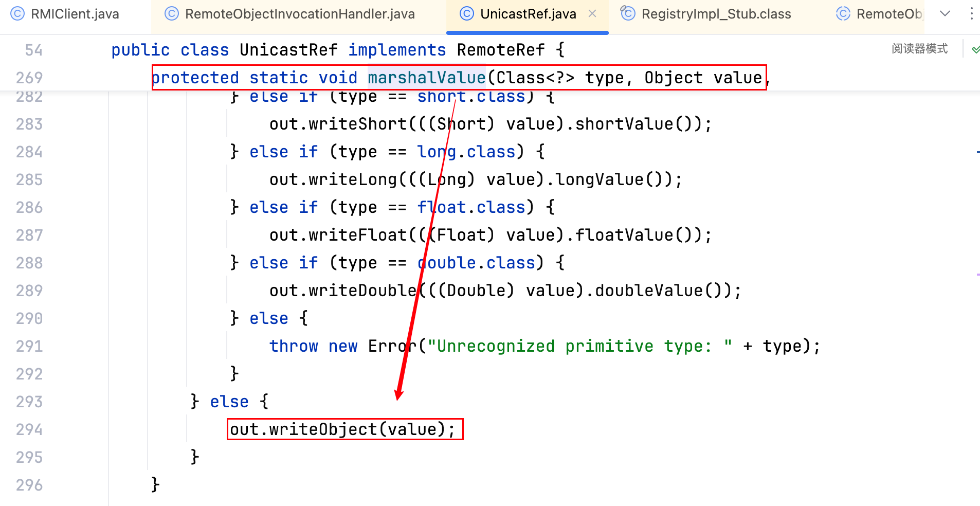Viewport: 980px width, 506px height.
Task: Click the RegistryImpl_Stub.class file icon
Action: point(628,13)
